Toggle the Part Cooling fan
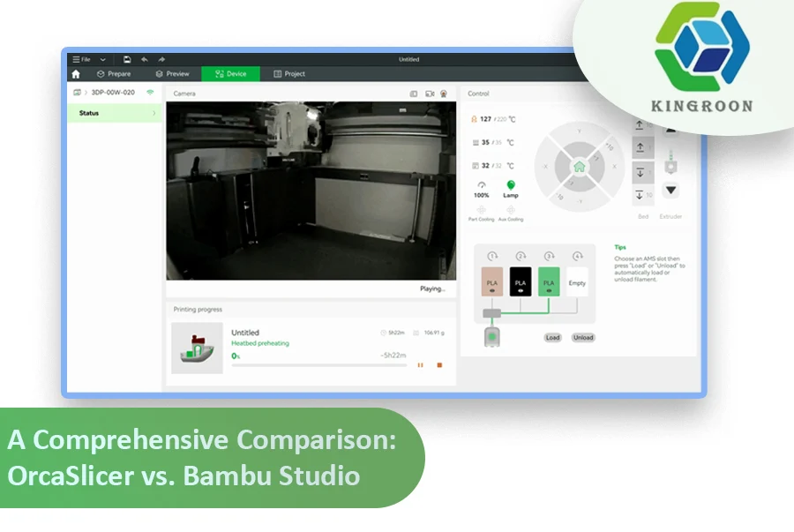 (481, 214)
